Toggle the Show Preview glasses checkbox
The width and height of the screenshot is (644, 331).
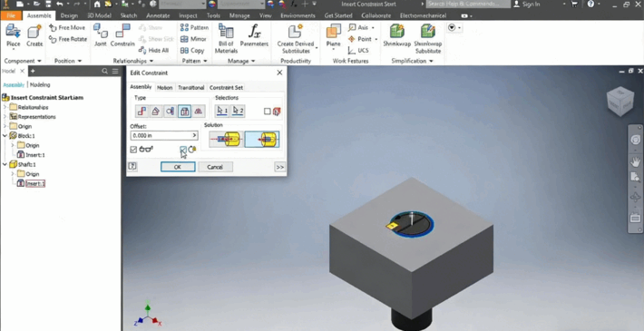[133, 150]
